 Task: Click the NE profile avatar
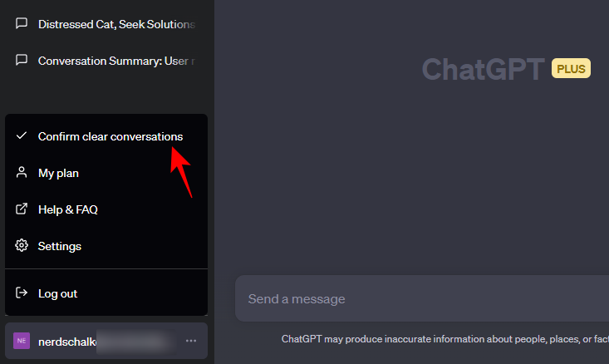22,341
